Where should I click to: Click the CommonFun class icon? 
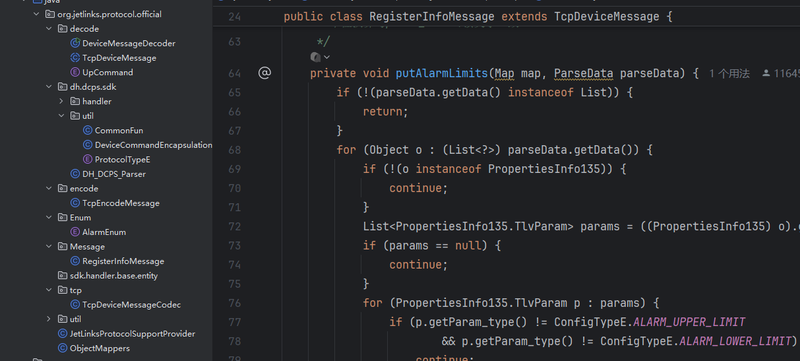coord(87,131)
